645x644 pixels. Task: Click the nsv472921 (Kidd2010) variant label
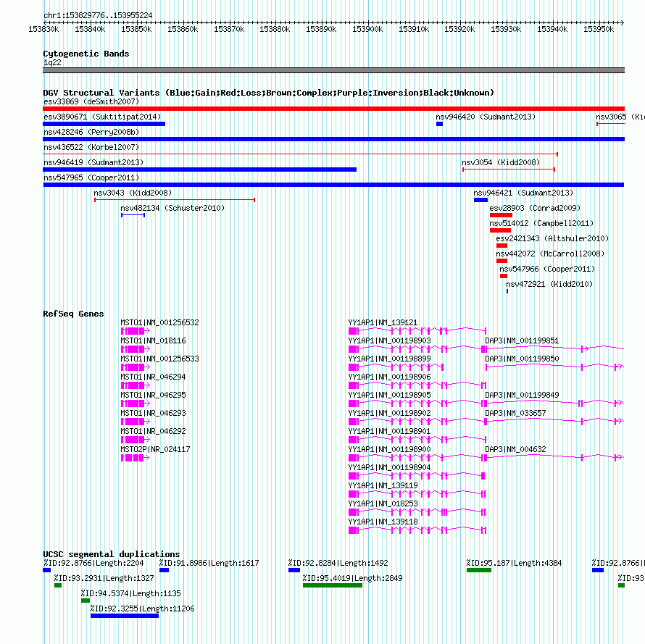(549, 284)
